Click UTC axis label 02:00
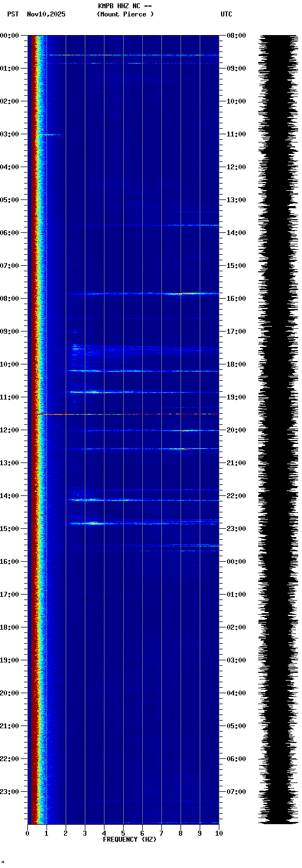Image resolution: width=302 pixels, height=868 pixels. [236, 627]
